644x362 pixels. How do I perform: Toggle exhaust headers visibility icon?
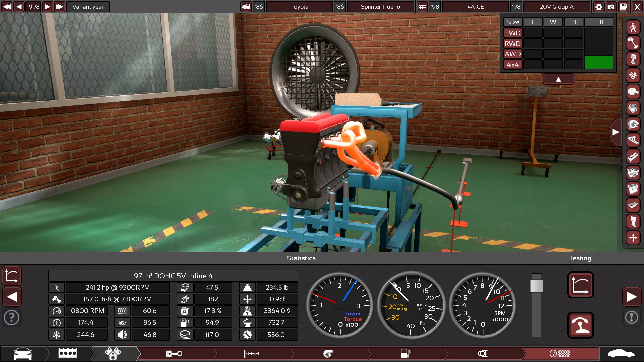(633, 140)
